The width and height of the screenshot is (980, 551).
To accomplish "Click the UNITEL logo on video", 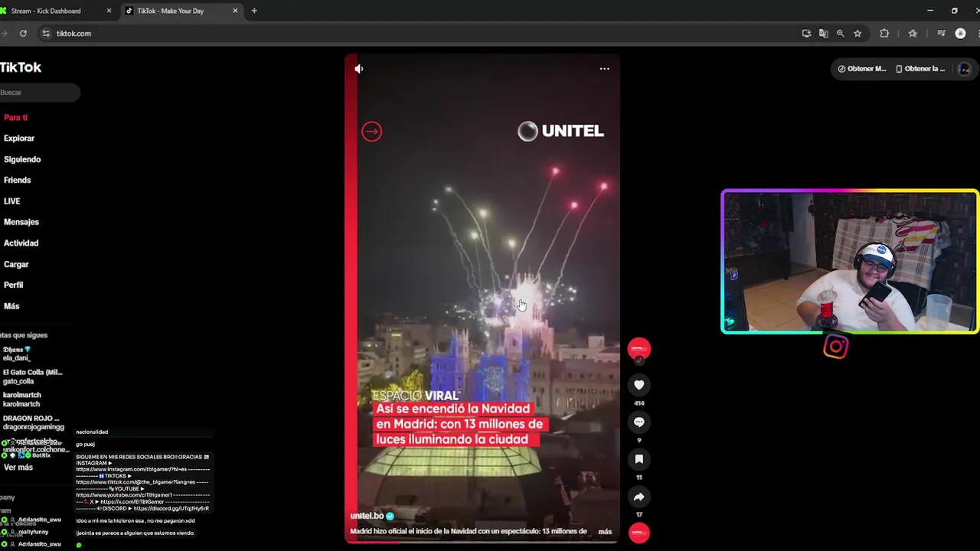I will 561,132.
